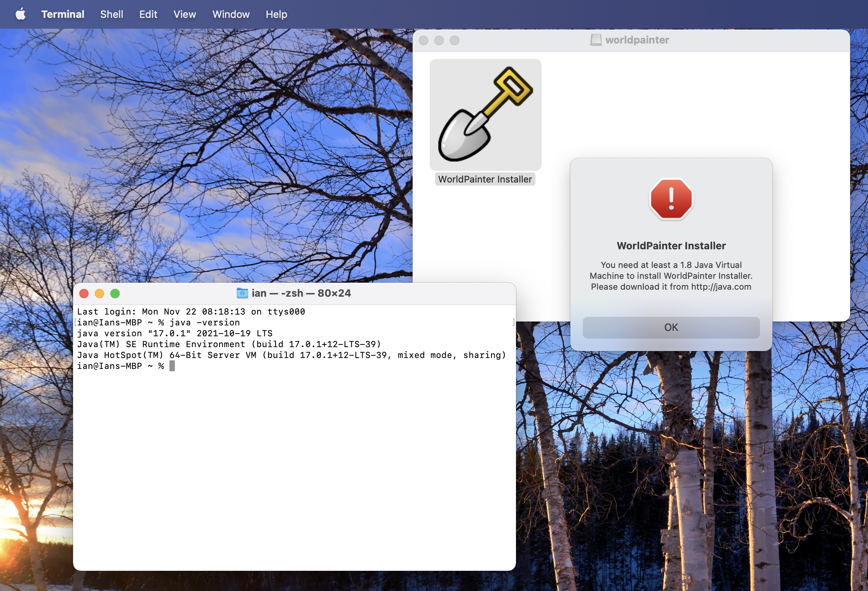868x591 pixels.
Task: Close the Terminal window with red button
Action: pyautogui.click(x=84, y=294)
